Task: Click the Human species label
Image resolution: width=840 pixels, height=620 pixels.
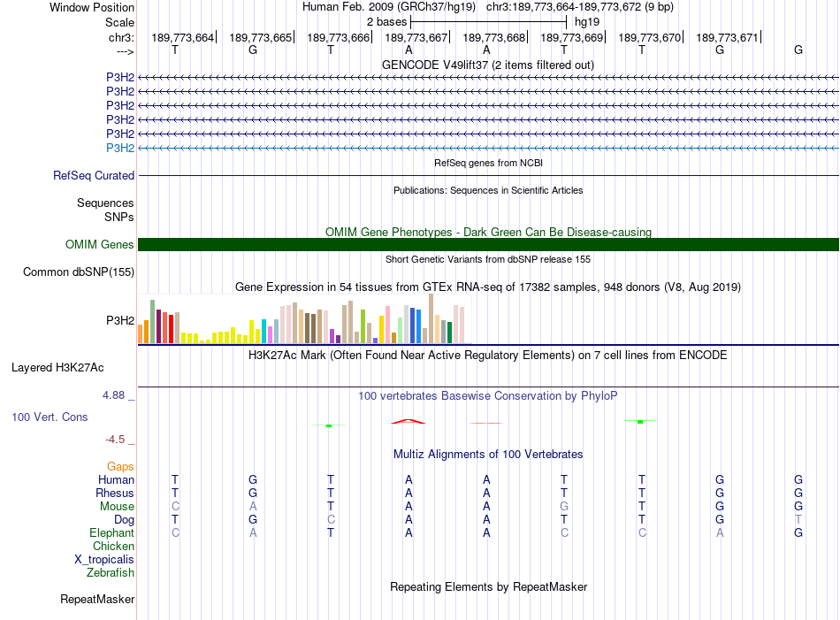Action: pyautogui.click(x=116, y=479)
